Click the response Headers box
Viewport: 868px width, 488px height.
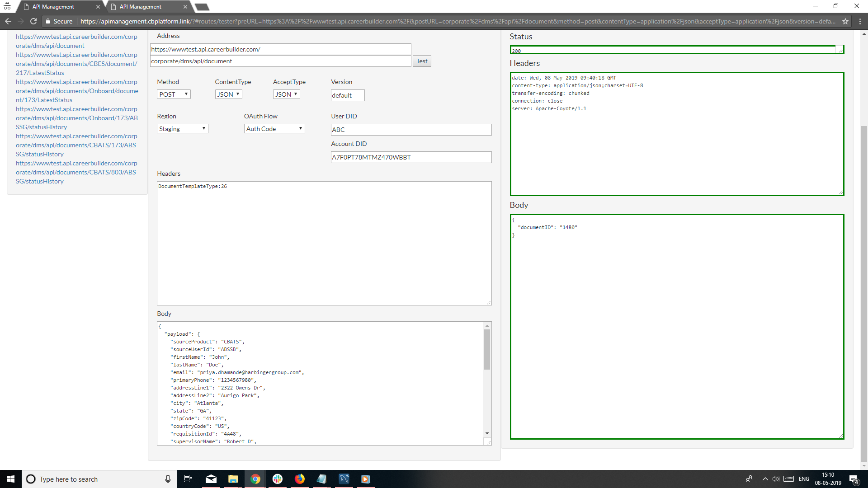pyautogui.click(x=677, y=134)
